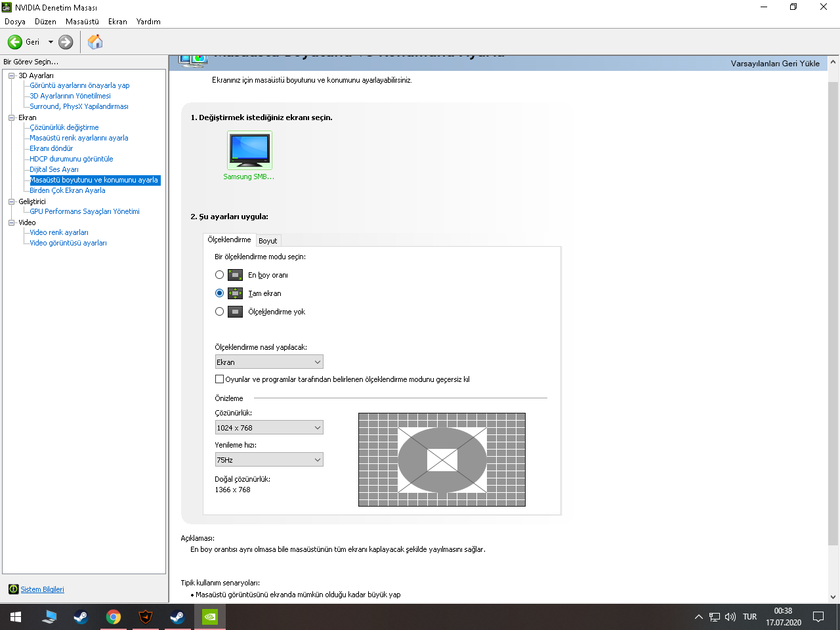Click the Ölçeklendirme yok scaling icon
This screenshot has height=630, width=840.
pos(235,312)
